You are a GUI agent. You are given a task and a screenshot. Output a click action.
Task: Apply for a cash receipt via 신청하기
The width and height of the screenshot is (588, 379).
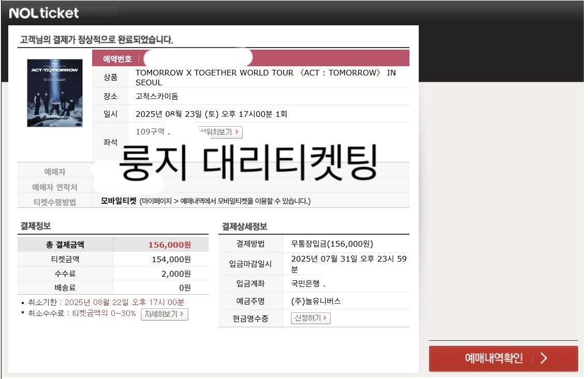[310, 318]
